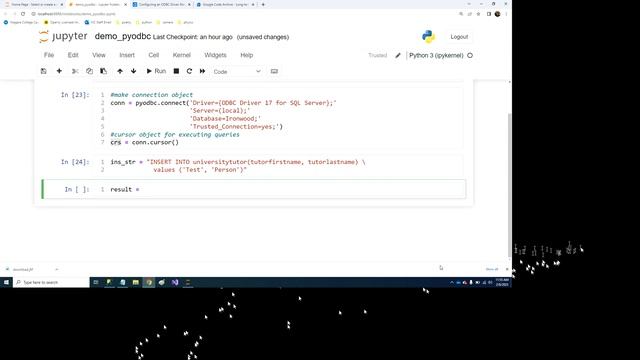Image resolution: width=640 pixels, height=360 pixels.
Task: Switch to the first browser tab
Action: (33, 4)
